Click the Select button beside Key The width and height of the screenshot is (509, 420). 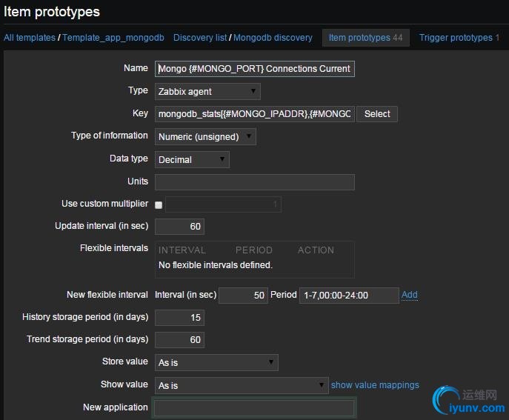click(x=377, y=114)
